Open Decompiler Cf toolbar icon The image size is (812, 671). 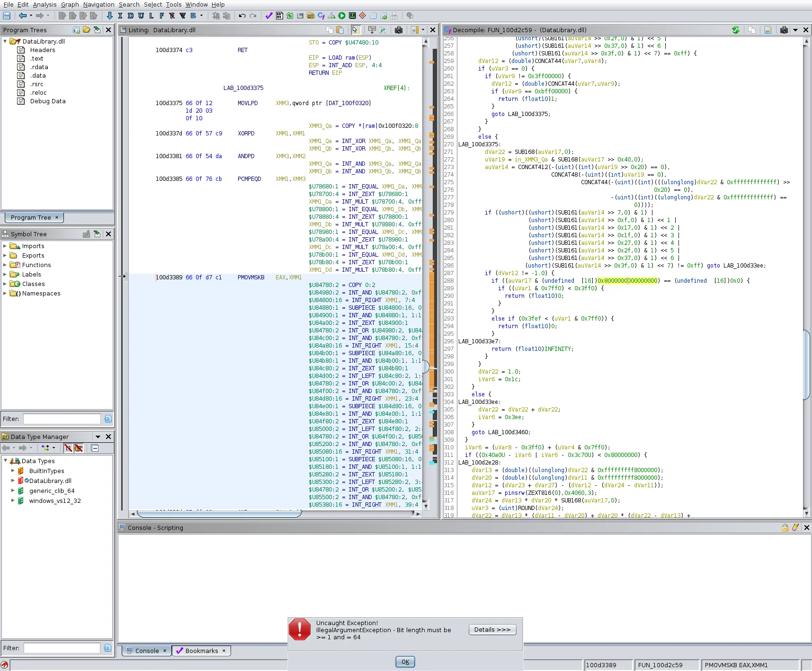click(x=321, y=16)
